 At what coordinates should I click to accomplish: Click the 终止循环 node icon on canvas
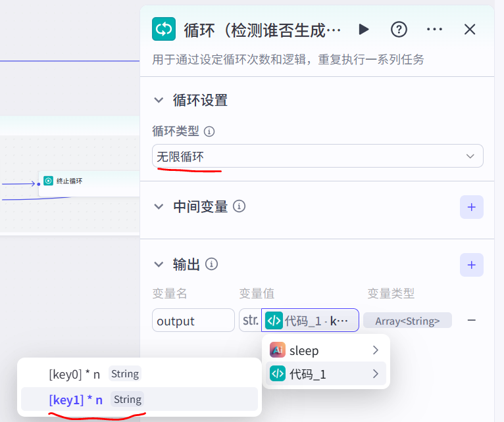tap(48, 181)
